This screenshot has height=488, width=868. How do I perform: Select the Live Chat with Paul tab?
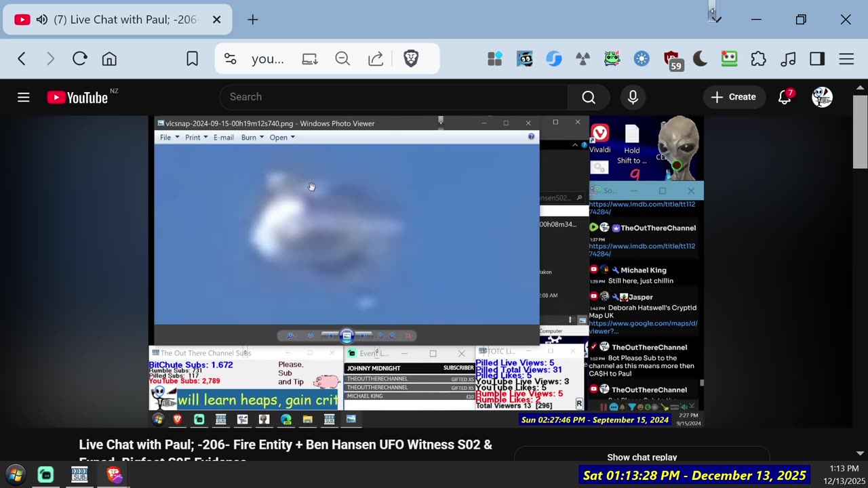pos(119,20)
